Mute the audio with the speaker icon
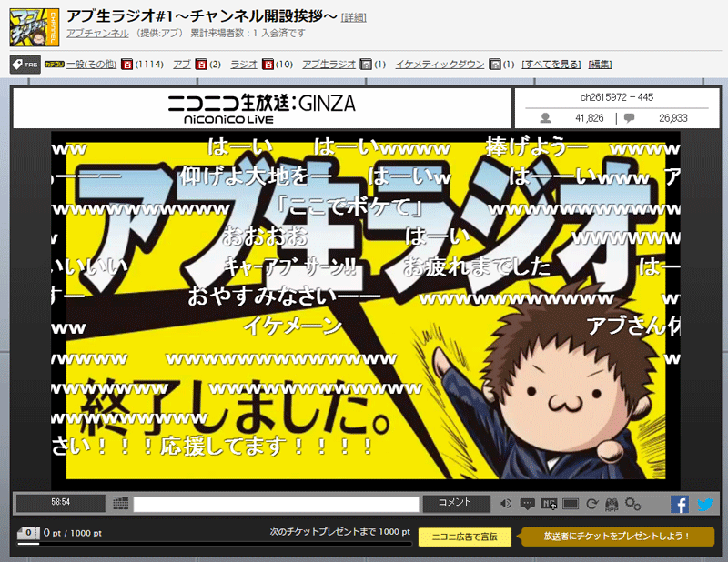This screenshot has width=728, height=562. (506, 504)
